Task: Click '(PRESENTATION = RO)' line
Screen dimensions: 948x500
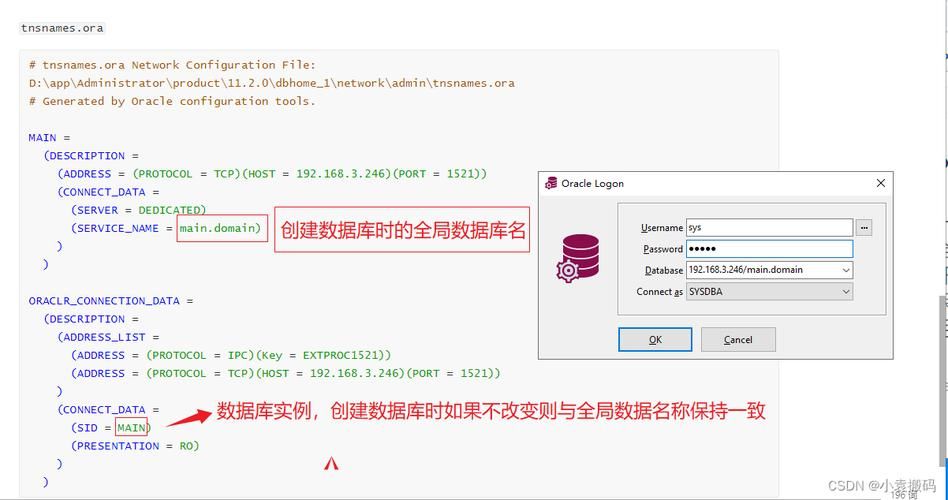Action: pos(135,446)
